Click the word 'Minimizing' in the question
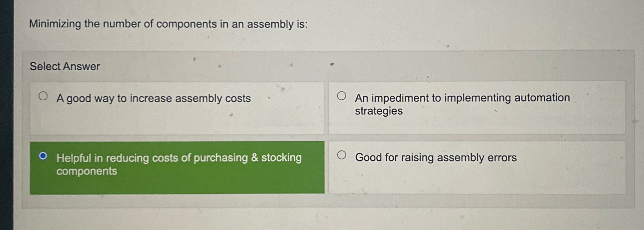The image size is (644, 230). (x=55, y=24)
